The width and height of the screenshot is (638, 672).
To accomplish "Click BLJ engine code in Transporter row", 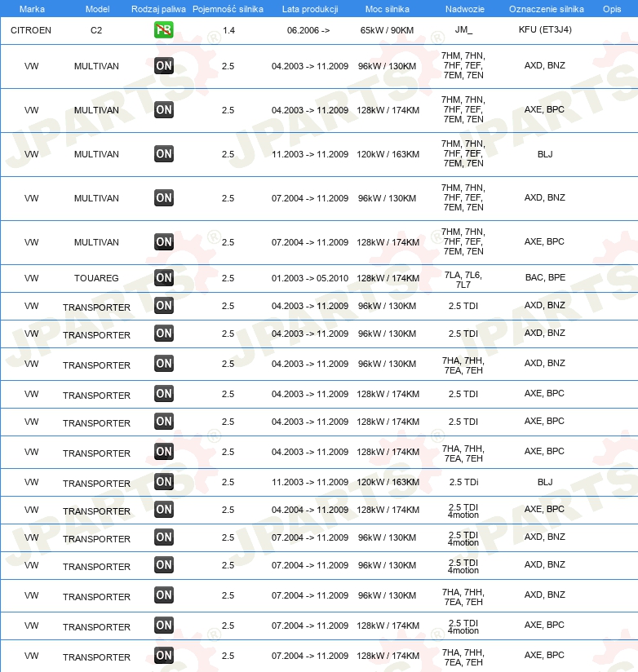I will 545,482.
